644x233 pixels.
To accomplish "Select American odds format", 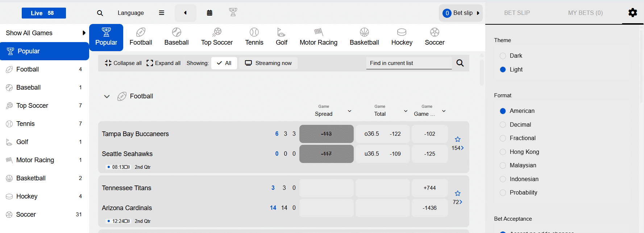I will coord(503,111).
